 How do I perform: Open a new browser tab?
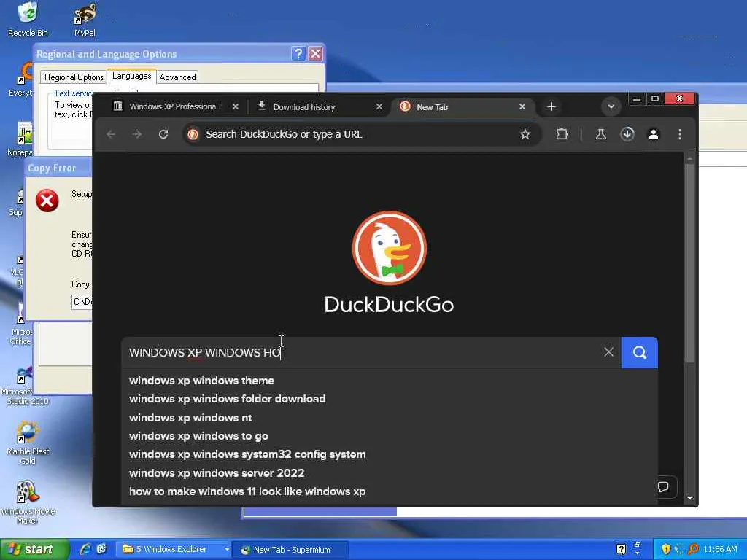coord(551,106)
